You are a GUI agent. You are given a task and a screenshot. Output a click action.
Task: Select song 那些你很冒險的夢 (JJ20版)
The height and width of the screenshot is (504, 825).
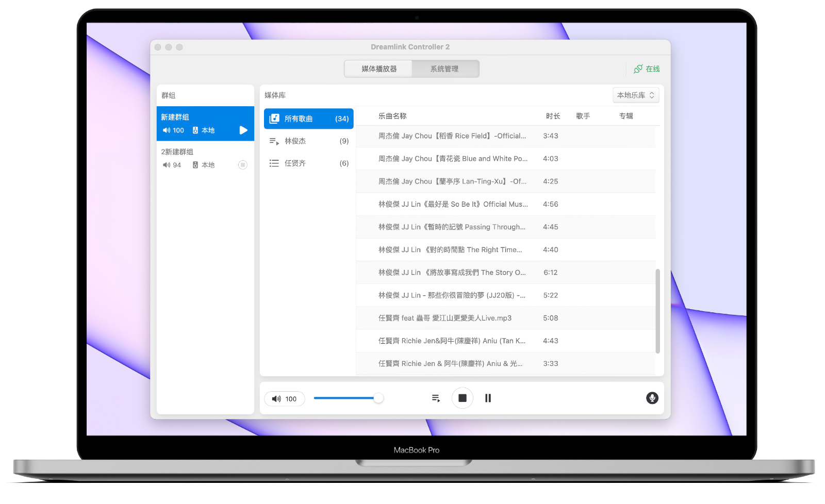point(505,295)
